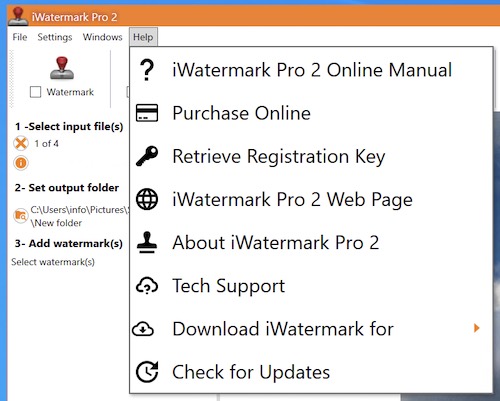Click the '1 -Select input file(s)' heading
Image resolution: width=500 pixels, height=401 pixels.
click(69, 127)
